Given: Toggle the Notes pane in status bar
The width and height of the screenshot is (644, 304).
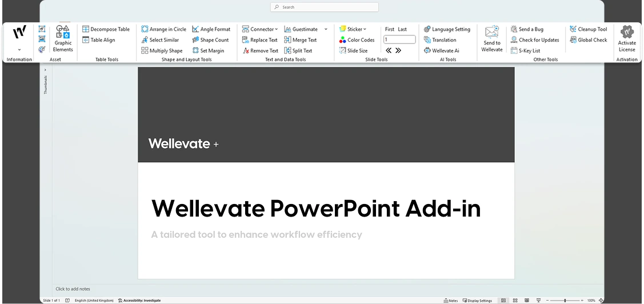Looking at the screenshot, I should tap(451, 301).
